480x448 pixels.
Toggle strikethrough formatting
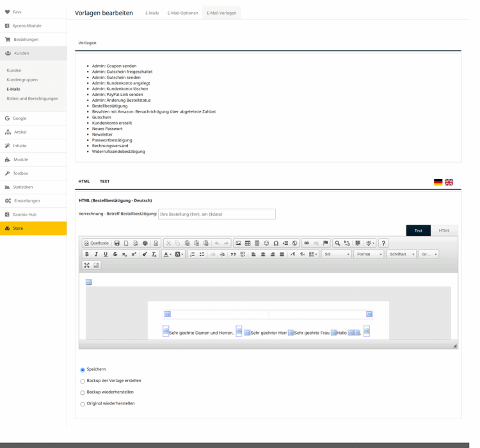[x=115, y=254]
